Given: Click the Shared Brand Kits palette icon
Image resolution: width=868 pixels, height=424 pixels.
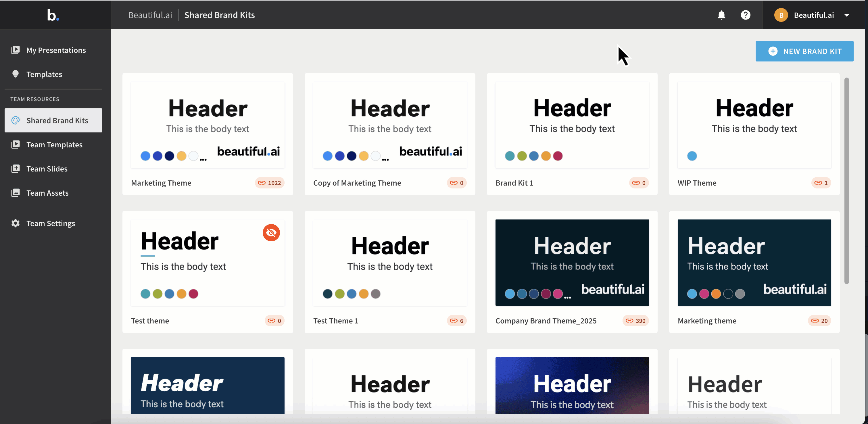Looking at the screenshot, I should click(x=16, y=120).
